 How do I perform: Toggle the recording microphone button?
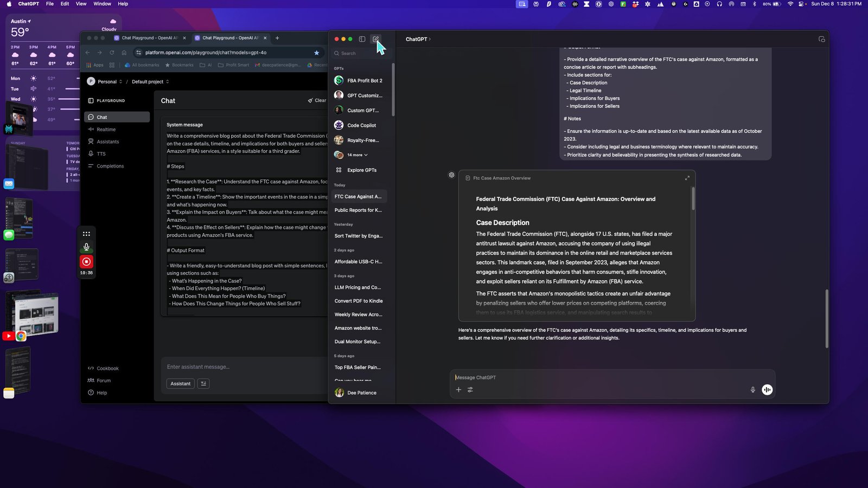(86, 247)
